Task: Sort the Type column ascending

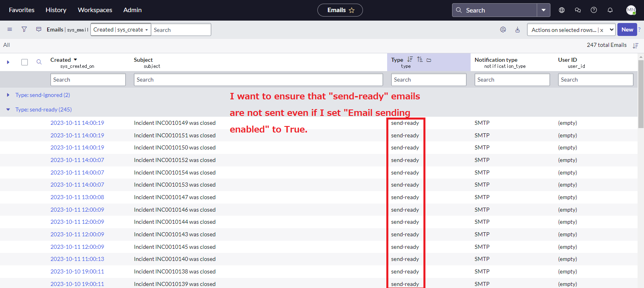Action: click(420, 59)
